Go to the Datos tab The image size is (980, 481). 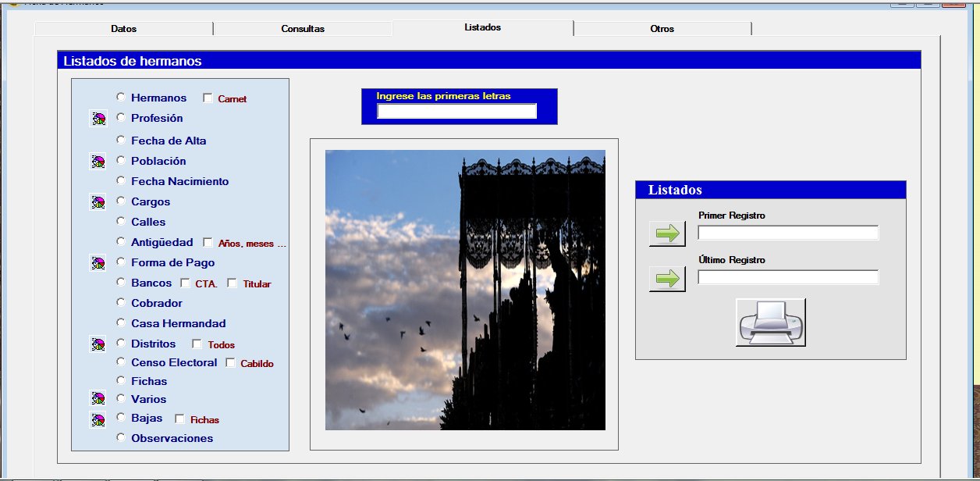(123, 29)
